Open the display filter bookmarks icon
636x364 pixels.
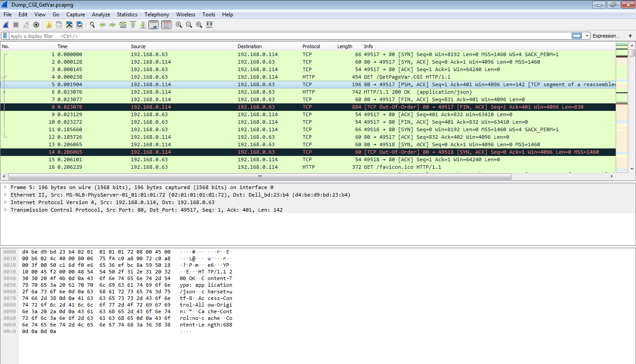pos(5,36)
